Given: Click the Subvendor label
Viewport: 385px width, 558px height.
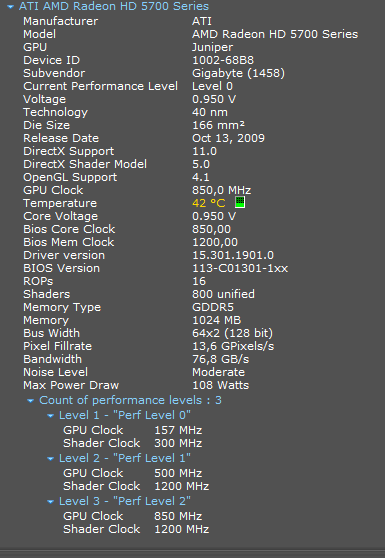Looking at the screenshot, I should (x=54, y=73).
